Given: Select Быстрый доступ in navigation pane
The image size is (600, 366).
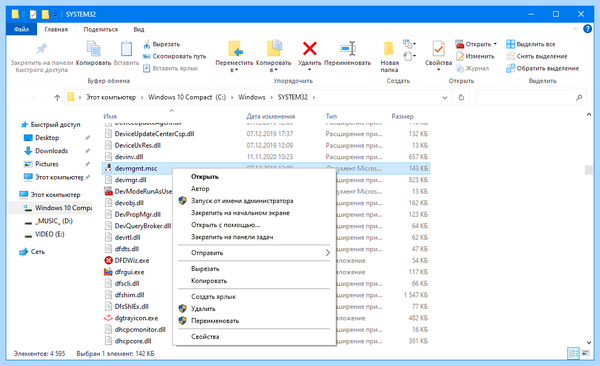Looking at the screenshot, I should click(x=51, y=125).
